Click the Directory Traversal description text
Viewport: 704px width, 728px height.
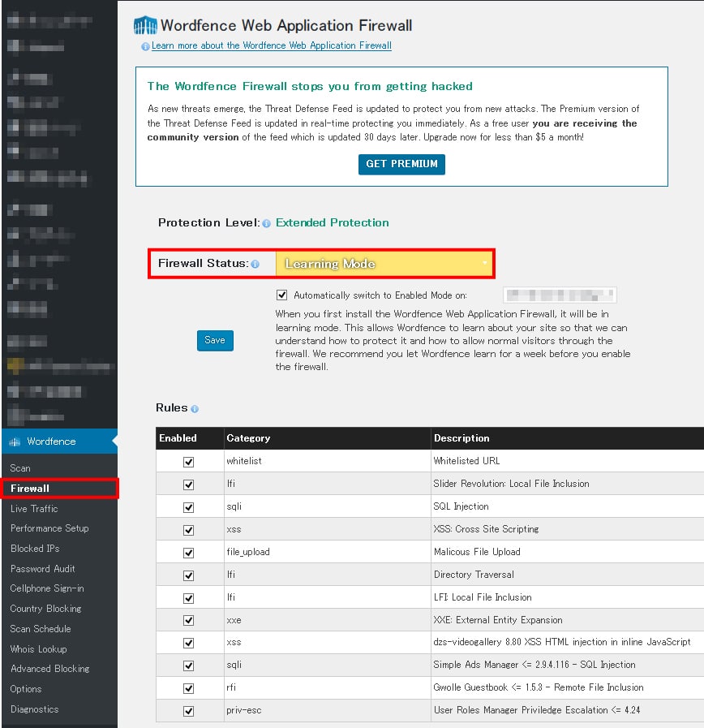474,575
